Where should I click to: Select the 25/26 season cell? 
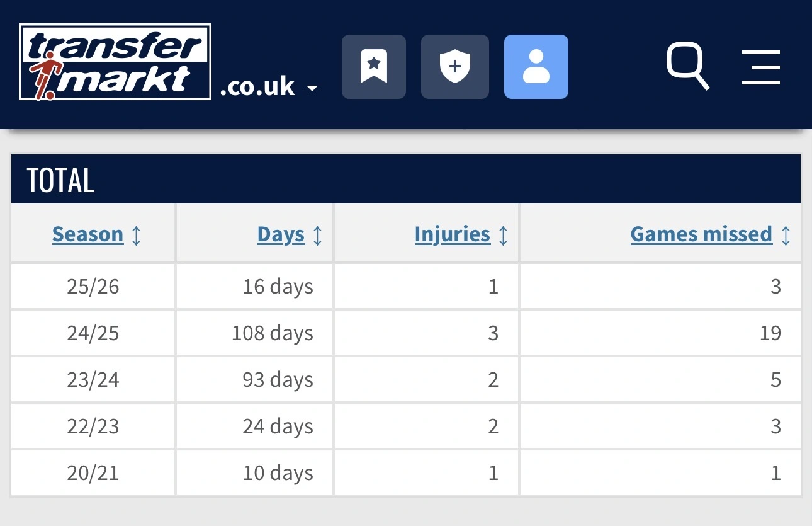[x=93, y=287]
